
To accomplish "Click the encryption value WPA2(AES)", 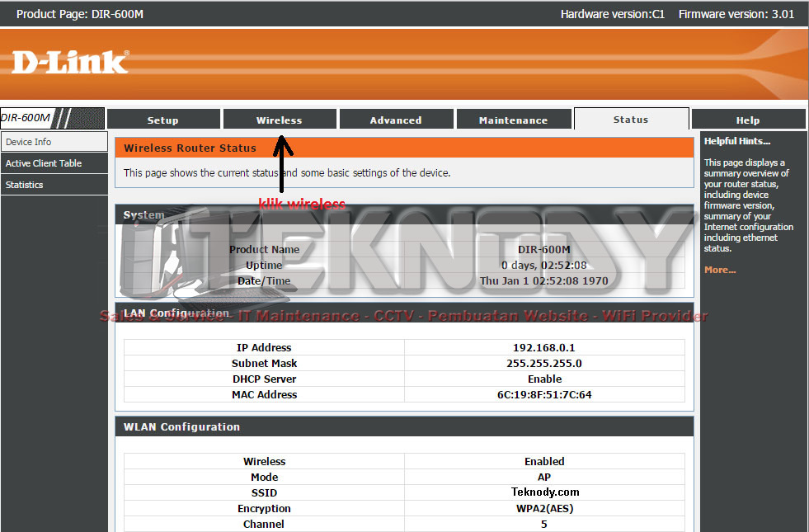I will pos(544,508).
